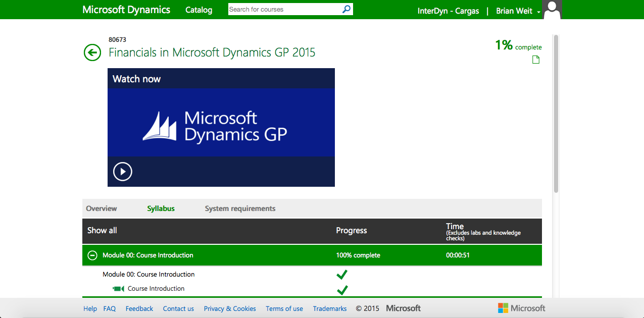The image size is (644, 318).
Task: Open the Trademarks link
Action: tap(330, 309)
